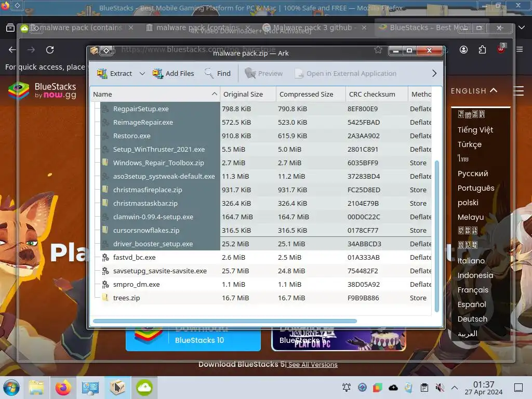Click the christmastaskbar.zip archive icon
Screen dimensions: 532x399
point(105,203)
